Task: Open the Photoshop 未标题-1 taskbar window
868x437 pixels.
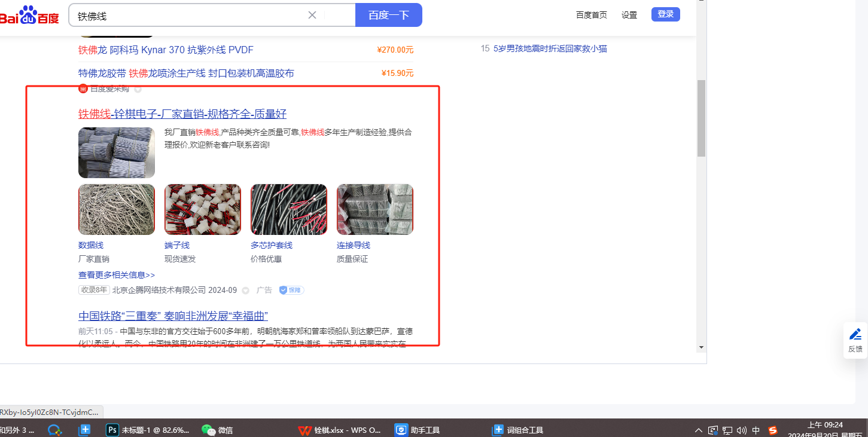Action: (147, 430)
